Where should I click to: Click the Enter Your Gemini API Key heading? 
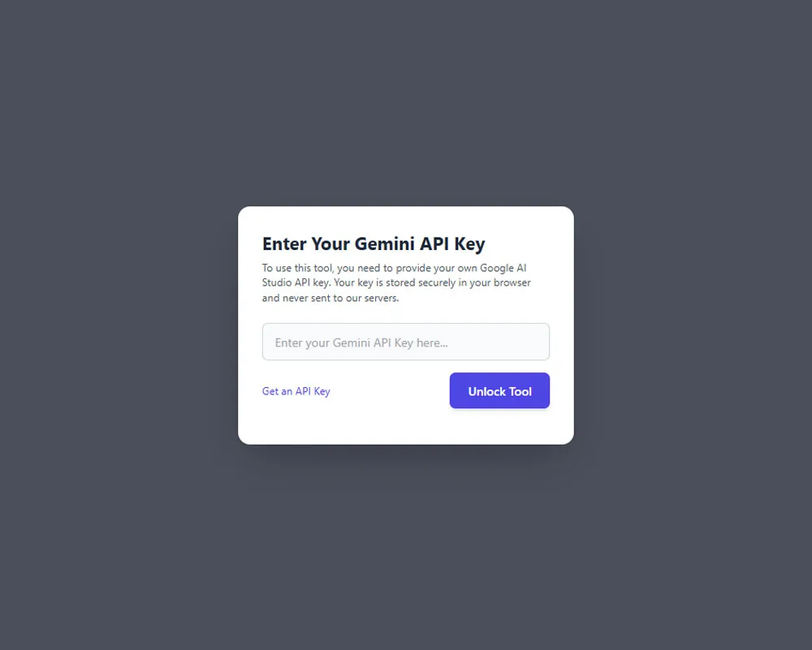pyautogui.click(x=374, y=243)
